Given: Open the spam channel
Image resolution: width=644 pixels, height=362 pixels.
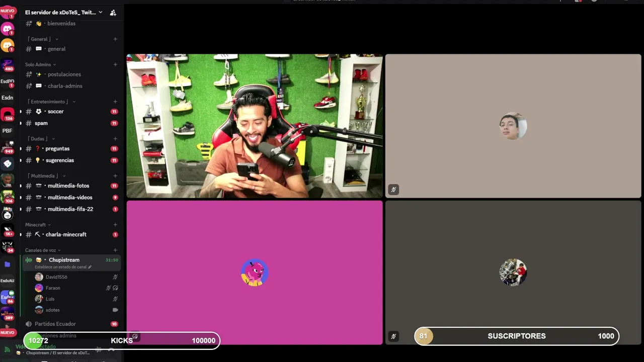Looking at the screenshot, I should (x=71, y=123).
